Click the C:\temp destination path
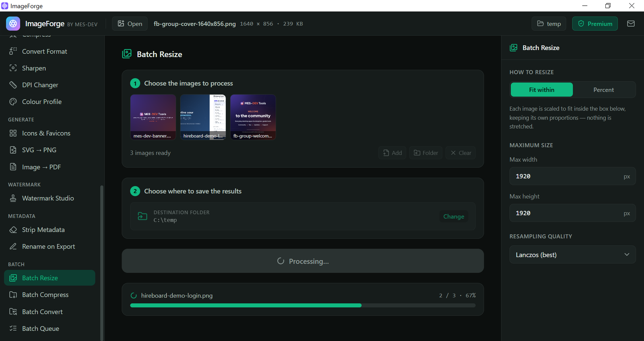 click(165, 220)
